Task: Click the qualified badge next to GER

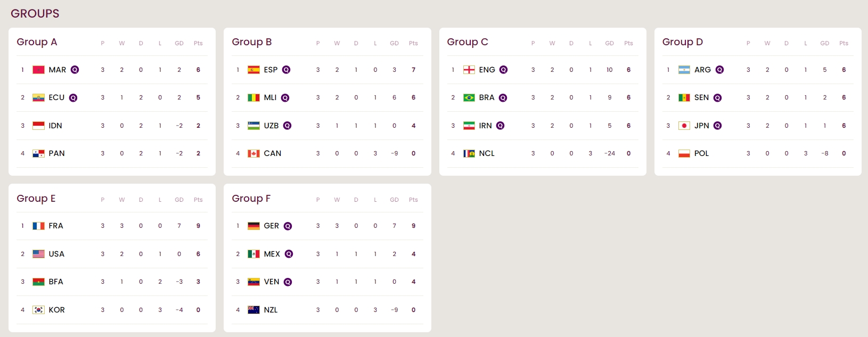Action: 288,226
